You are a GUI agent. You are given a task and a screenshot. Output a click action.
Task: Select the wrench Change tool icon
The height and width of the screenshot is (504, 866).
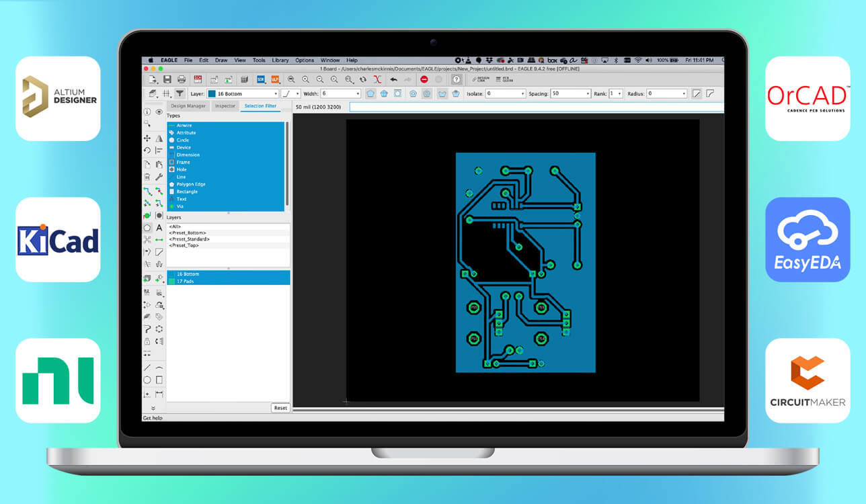[x=159, y=177]
